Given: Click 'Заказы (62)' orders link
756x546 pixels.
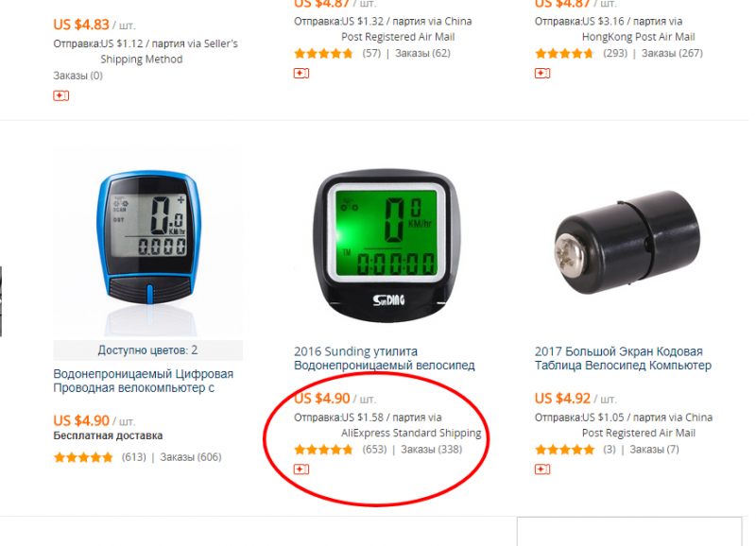Looking at the screenshot, I should coord(422,53).
